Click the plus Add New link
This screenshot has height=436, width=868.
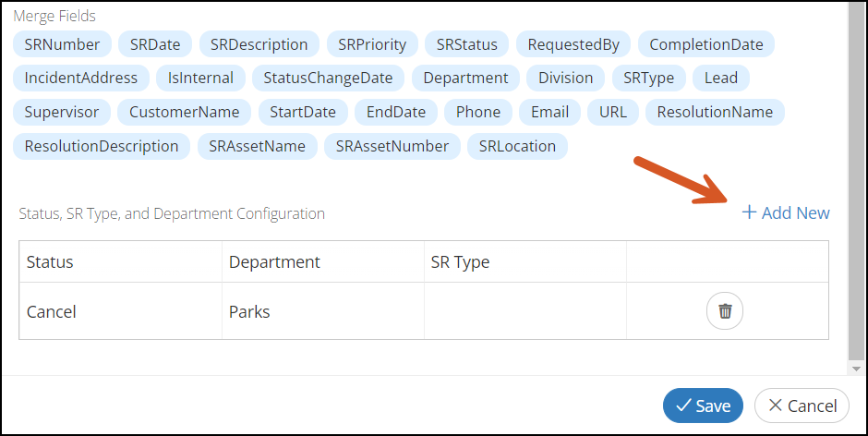click(x=786, y=212)
